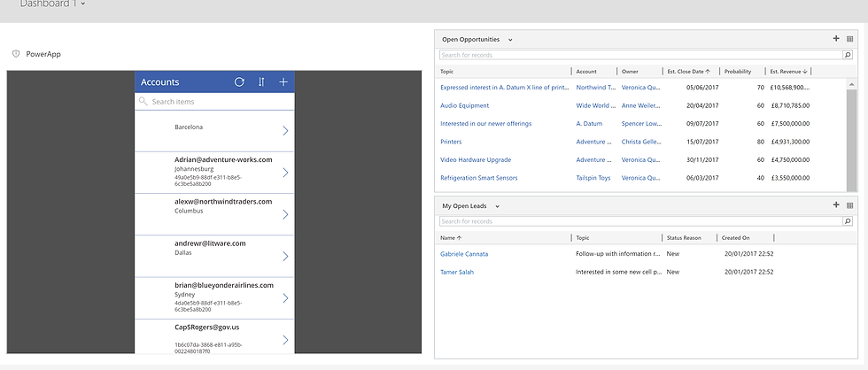
Task: Open the brian@blueyonderairlines.com account chevron
Action: (x=285, y=298)
